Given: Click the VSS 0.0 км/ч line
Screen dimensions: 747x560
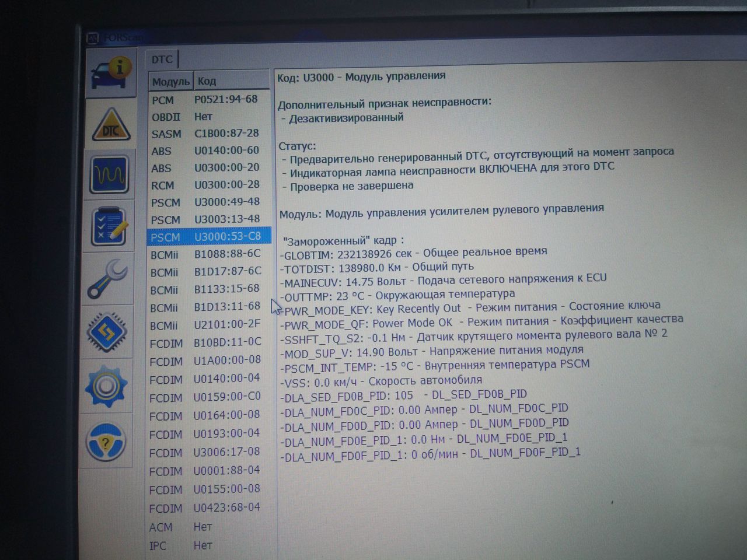Looking at the screenshot, I should pos(381,382).
